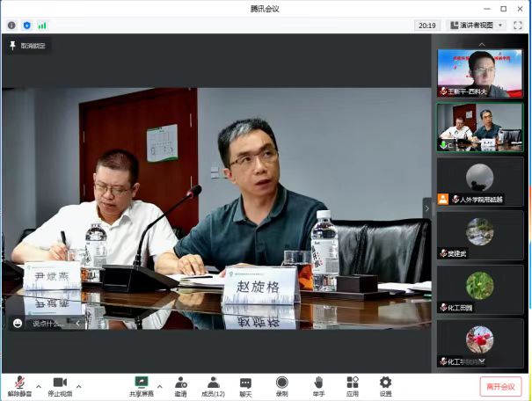Expand share screen options arrow
This screenshot has height=401, width=532.
(x=159, y=386)
